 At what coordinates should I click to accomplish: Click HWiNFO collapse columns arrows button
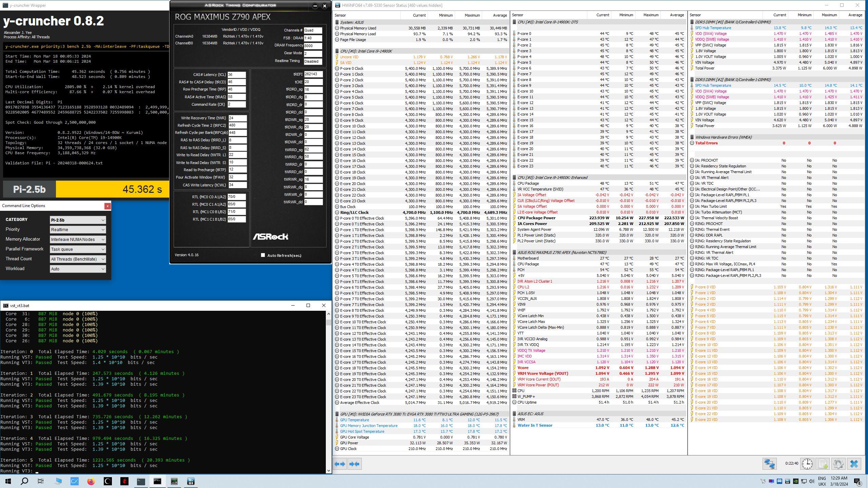point(354,464)
